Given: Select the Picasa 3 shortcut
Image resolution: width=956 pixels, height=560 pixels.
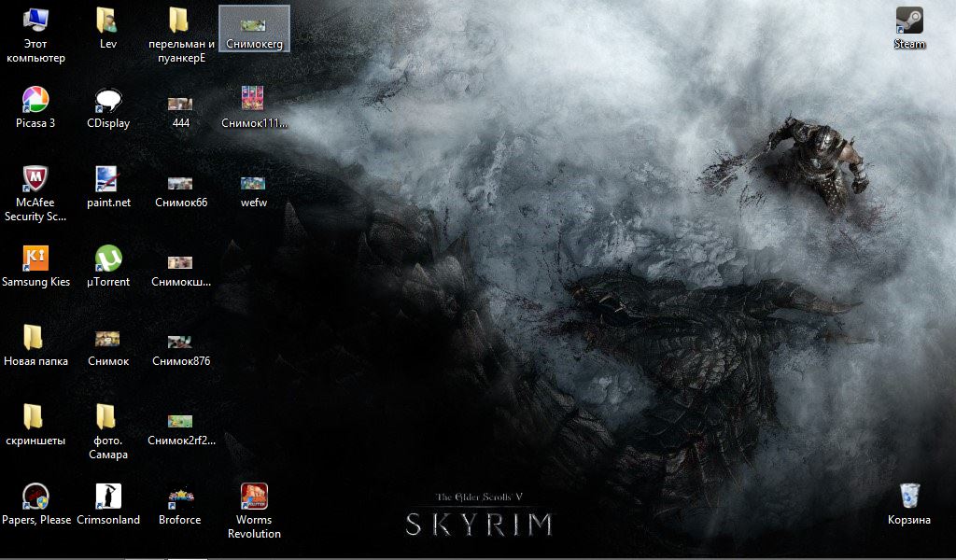Looking at the screenshot, I should pyautogui.click(x=35, y=107).
